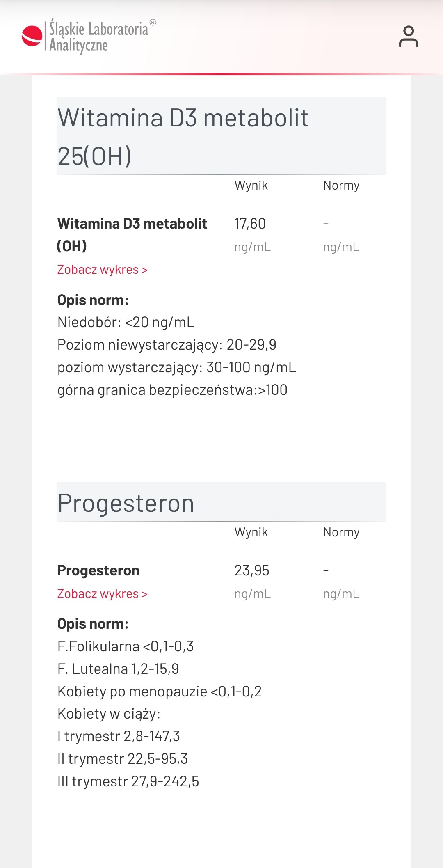Click bold Witamina D3 metabolit (OH) row label
This screenshot has height=868, width=443.
coord(132,235)
